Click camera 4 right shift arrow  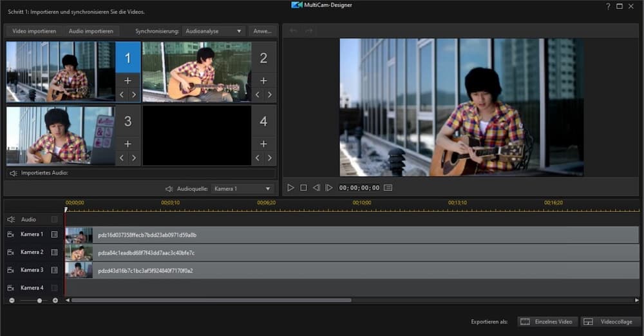coord(269,158)
